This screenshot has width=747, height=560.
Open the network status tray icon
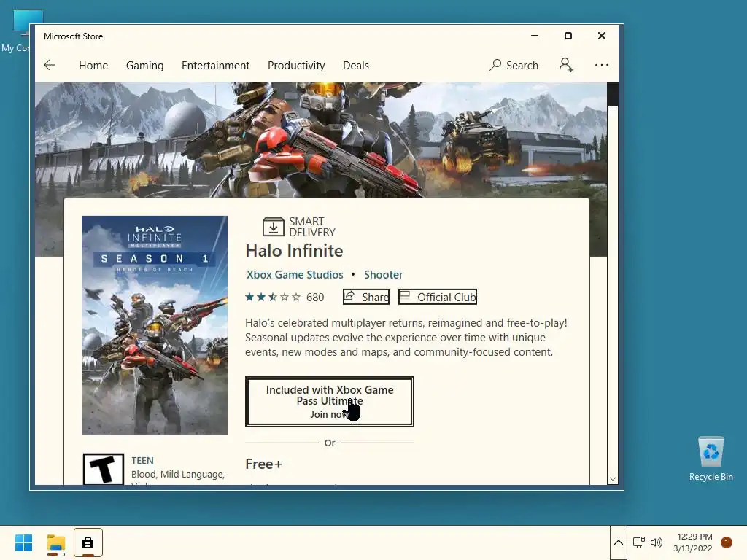(639, 542)
